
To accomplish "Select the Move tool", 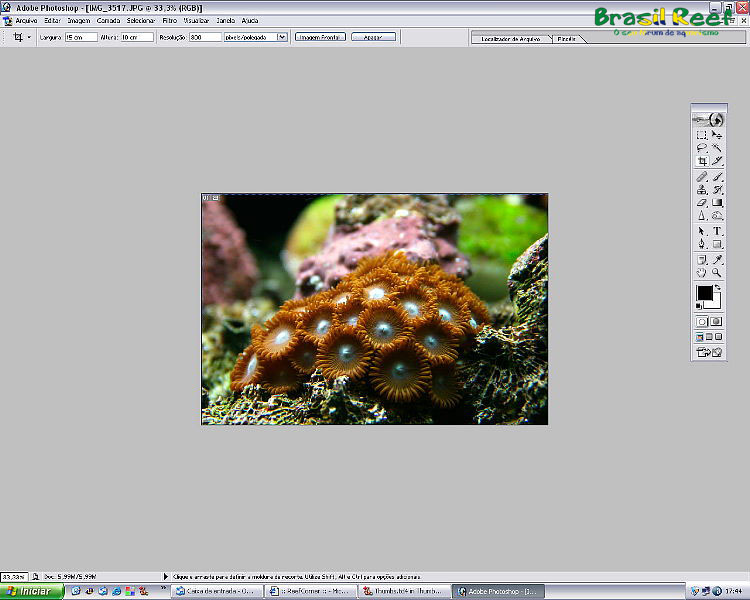I will tap(717, 135).
